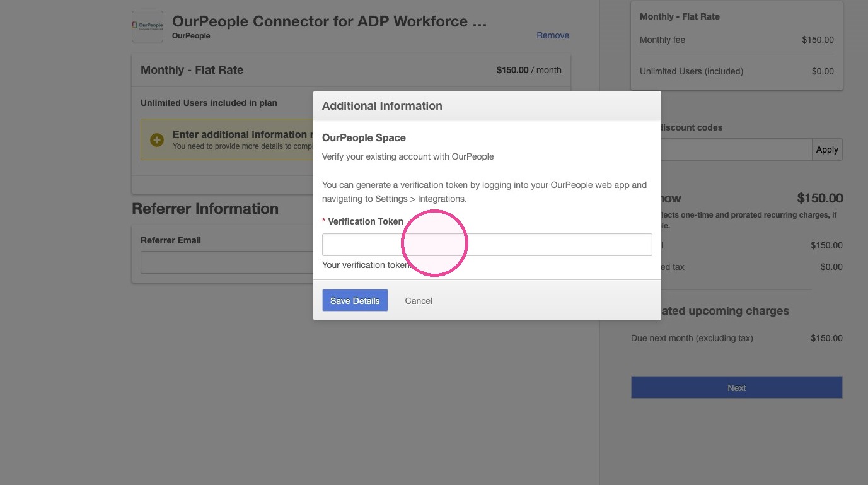The width and height of the screenshot is (868, 485).
Task: Click the 'Additional Information' dialog title
Action: click(x=382, y=106)
